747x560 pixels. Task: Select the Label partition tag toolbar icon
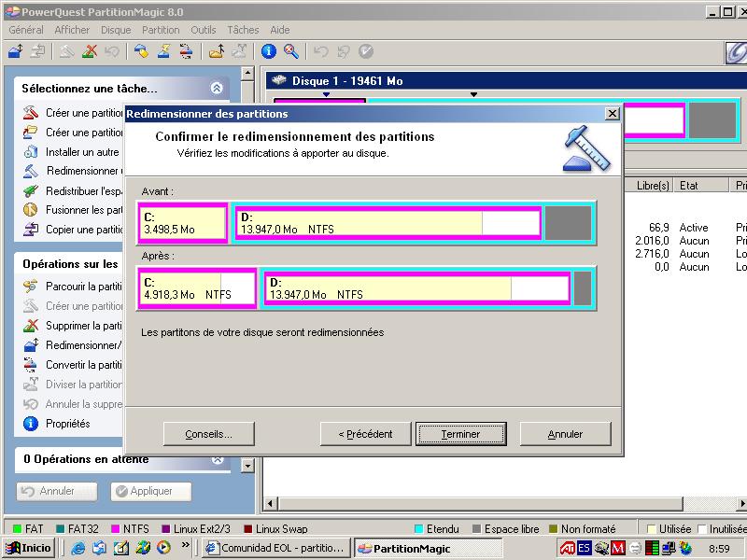[141, 51]
